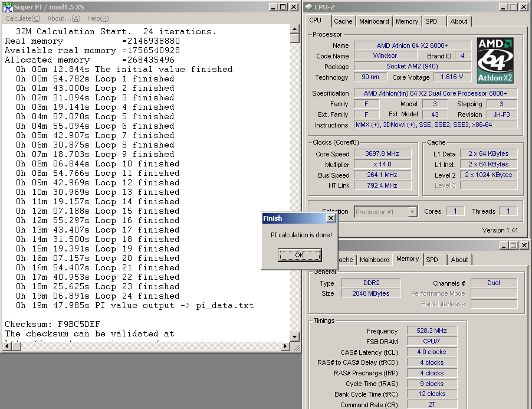Click the 'Loop 24 finished' line in Super PI
532x409 pixels.
[98, 296]
